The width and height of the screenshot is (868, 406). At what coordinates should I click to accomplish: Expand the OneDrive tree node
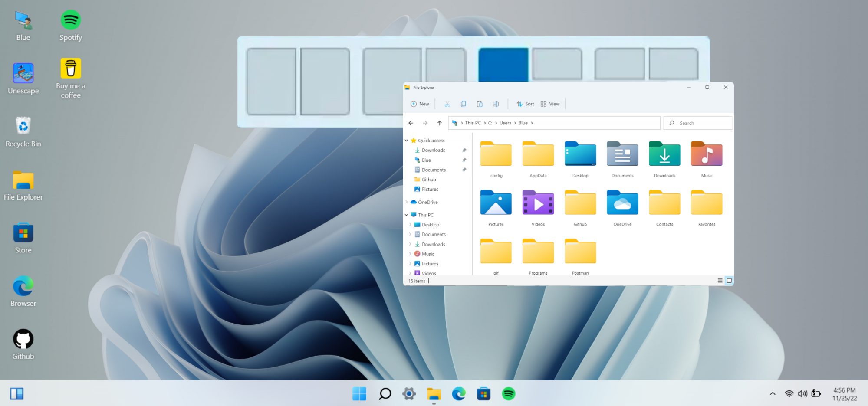tap(407, 202)
